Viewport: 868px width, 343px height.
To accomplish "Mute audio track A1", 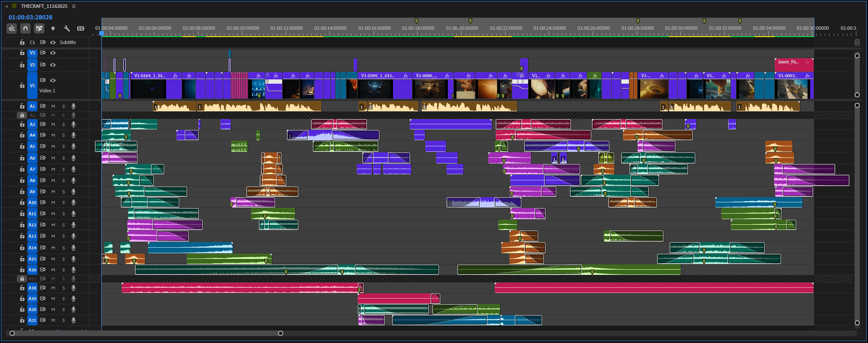I will [53, 106].
